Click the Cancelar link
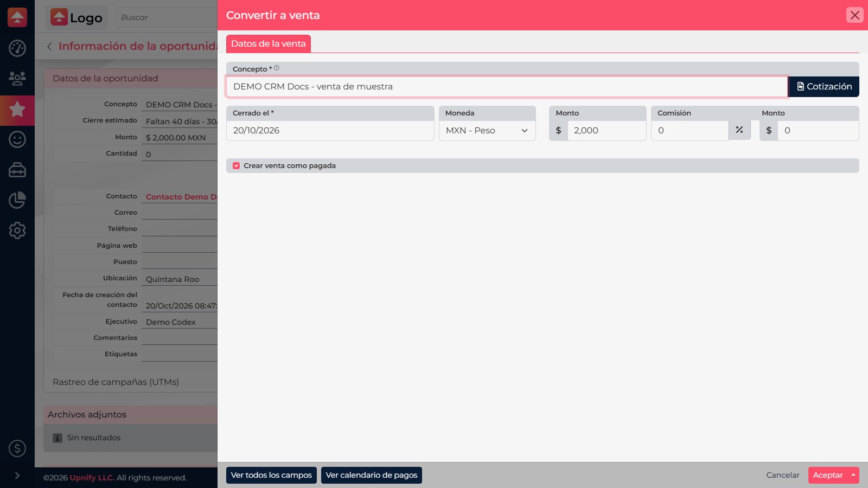Image resolution: width=868 pixels, height=488 pixels. [x=783, y=475]
